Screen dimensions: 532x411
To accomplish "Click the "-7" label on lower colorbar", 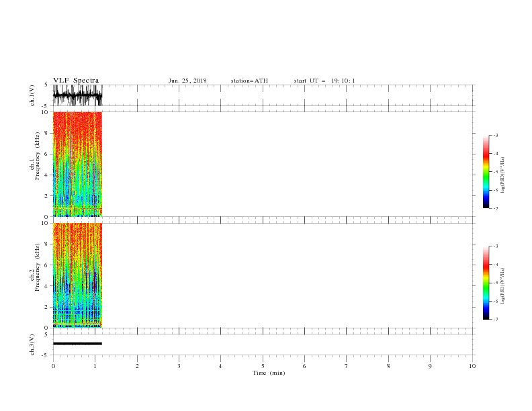I will coord(495,320).
